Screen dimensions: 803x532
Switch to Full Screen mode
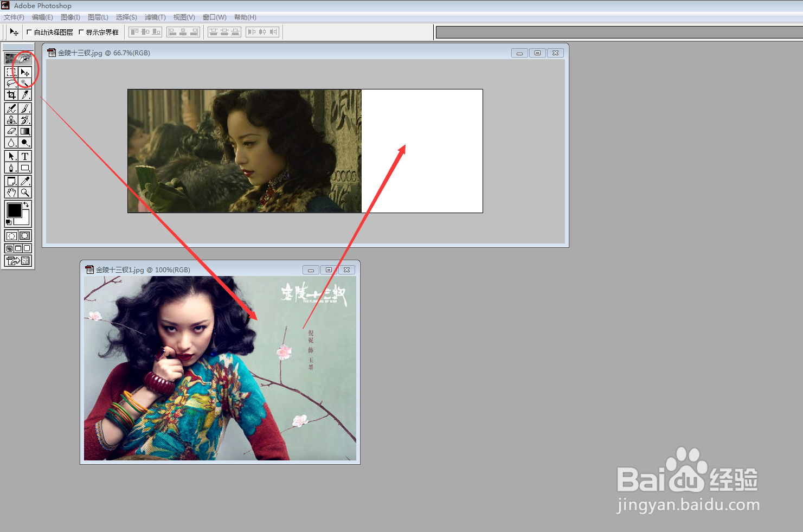tap(27, 248)
